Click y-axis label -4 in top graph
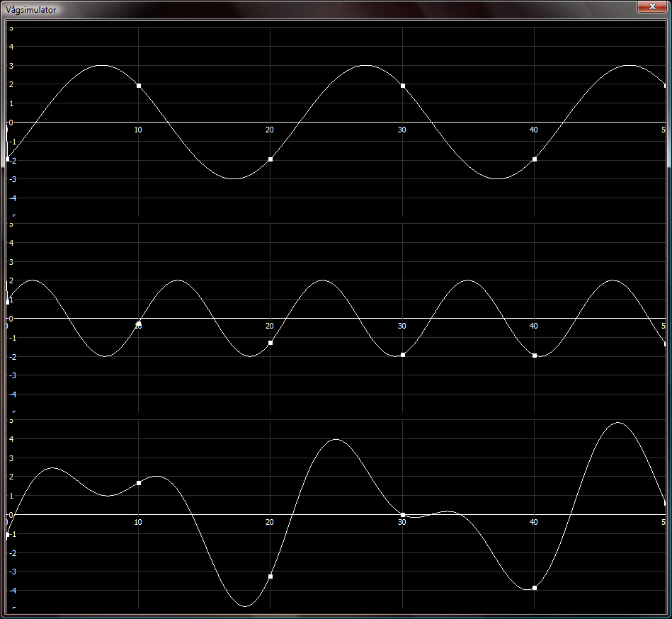Image resolution: width=672 pixels, height=619 pixels. (x=13, y=198)
